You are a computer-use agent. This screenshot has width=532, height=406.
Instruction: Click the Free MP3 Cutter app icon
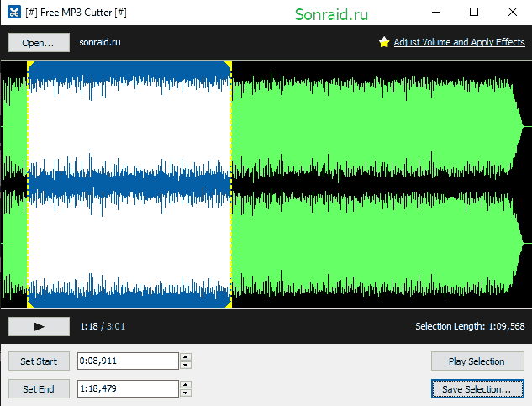click(14, 13)
